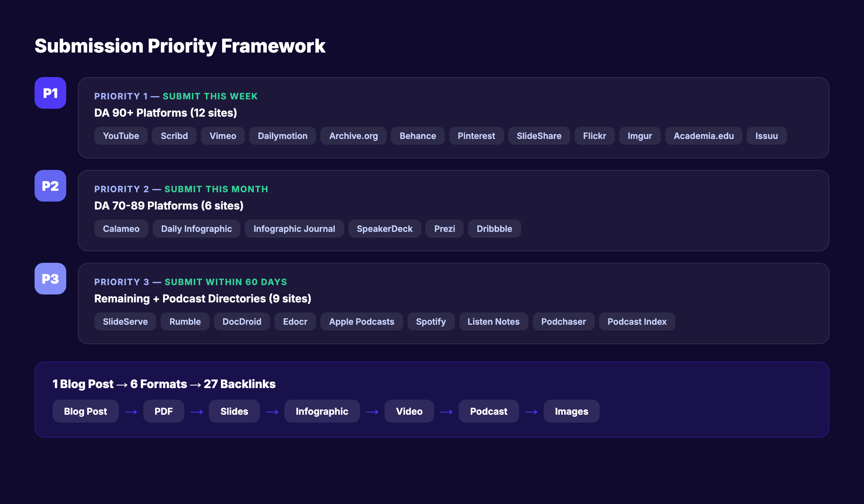Image resolution: width=864 pixels, height=504 pixels.
Task: Click the P1 priority badge
Action: (50, 93)
